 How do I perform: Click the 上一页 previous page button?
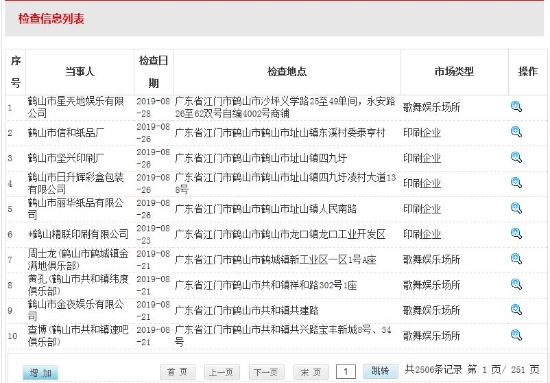pos(222,372)
